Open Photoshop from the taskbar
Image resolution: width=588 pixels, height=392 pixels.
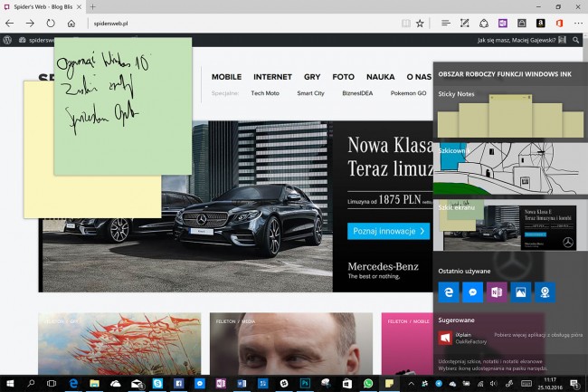coord(305,383)
